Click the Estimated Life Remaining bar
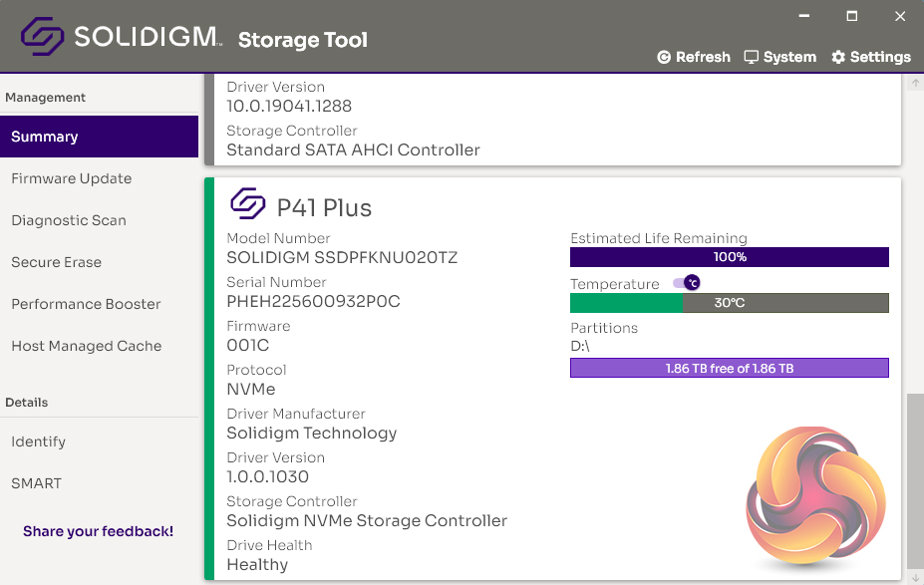The width and height of the screenshot is (924, 585). tap(729, 257)
